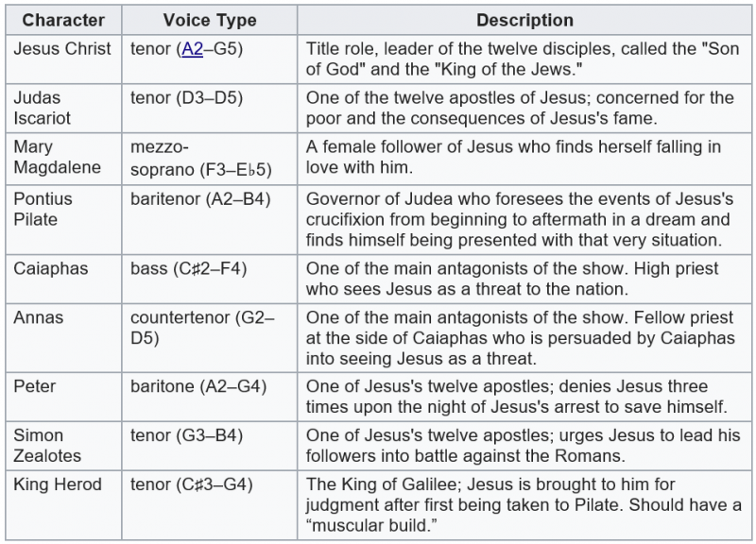Viewport: 756px width, 544px height.
Task: Click the Character column header
Action: pyautogui.click(x=63, y=20)
